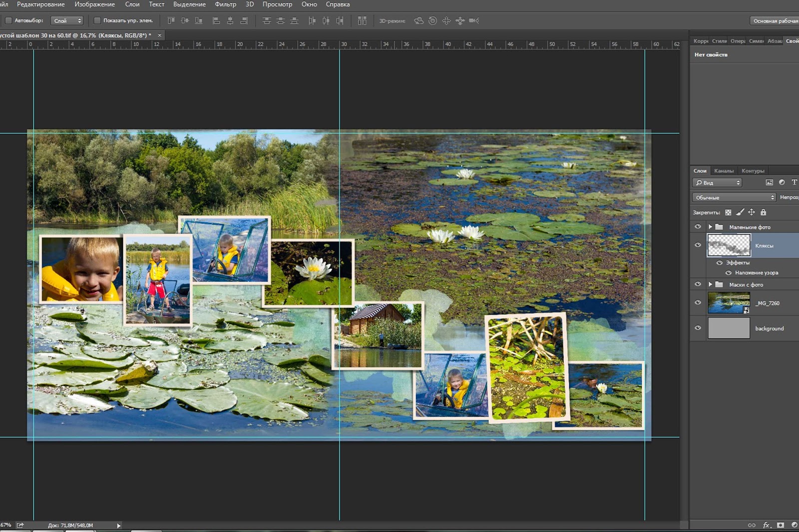Image resolution: width=799 pixels, height=532 pixels.
Task: Open the status bar document info arrow
Action: pos(118,526)
